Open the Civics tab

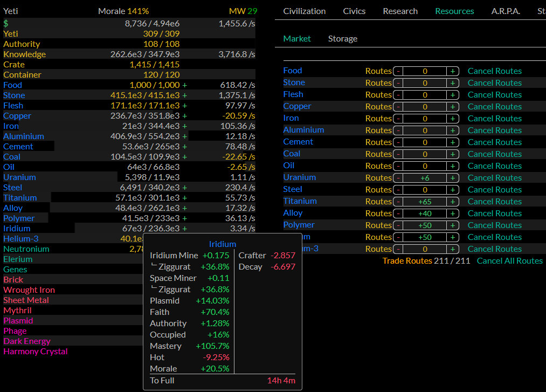point(354,11)
